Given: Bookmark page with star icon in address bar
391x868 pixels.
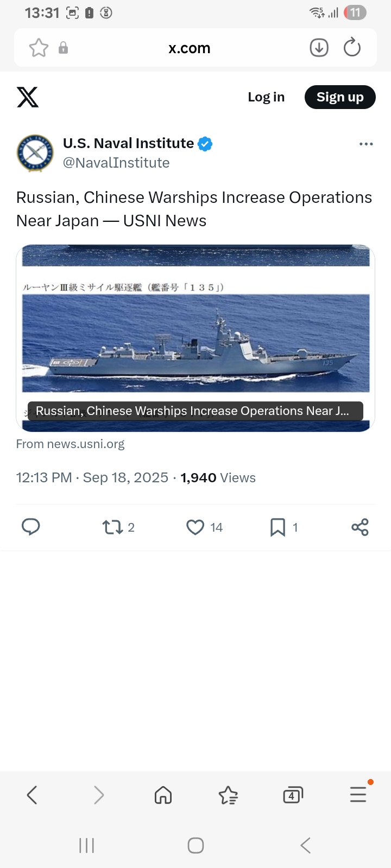Looking at the screenshot, I should [39, 48].
